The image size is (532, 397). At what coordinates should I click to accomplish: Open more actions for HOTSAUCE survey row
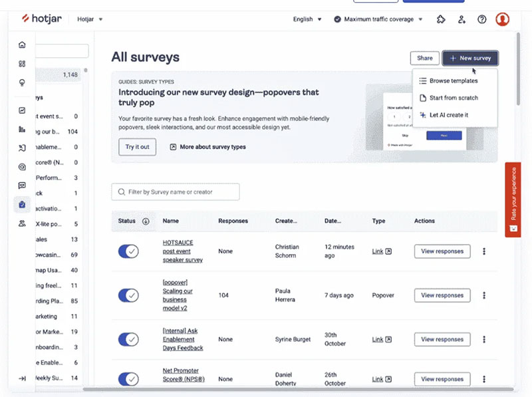[484, 251]
